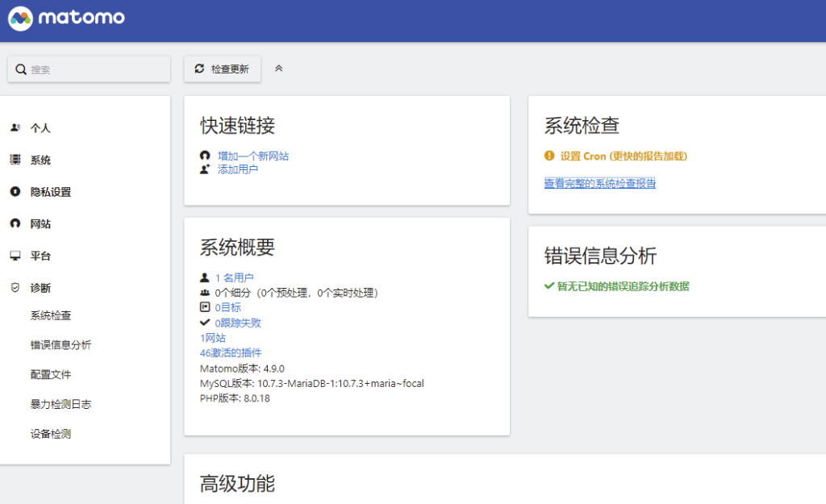Open 查看完整的系统检查报告 link
Screen dimensions: 826x504
pos(600,184)
